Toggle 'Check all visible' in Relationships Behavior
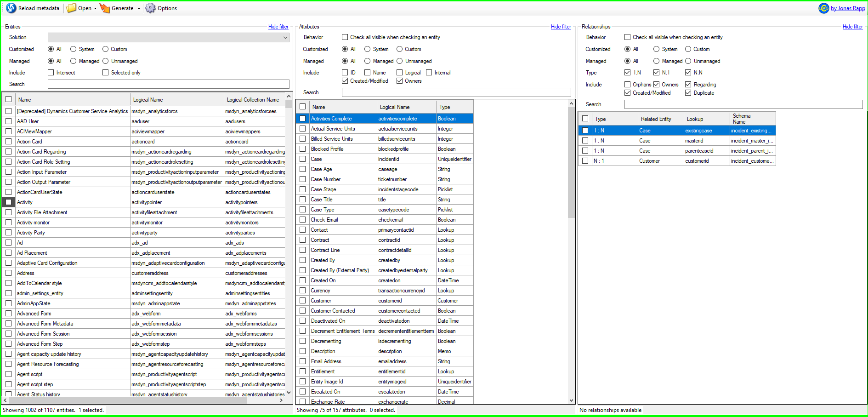This screenshot has width=868, height=417. [x=628, y=37]
